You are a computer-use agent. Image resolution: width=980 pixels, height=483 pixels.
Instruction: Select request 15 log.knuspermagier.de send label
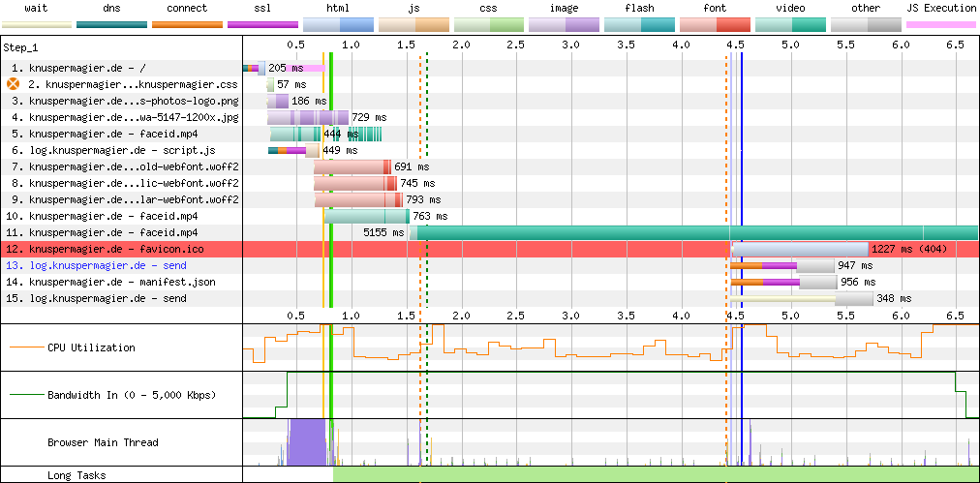(96, 299)
